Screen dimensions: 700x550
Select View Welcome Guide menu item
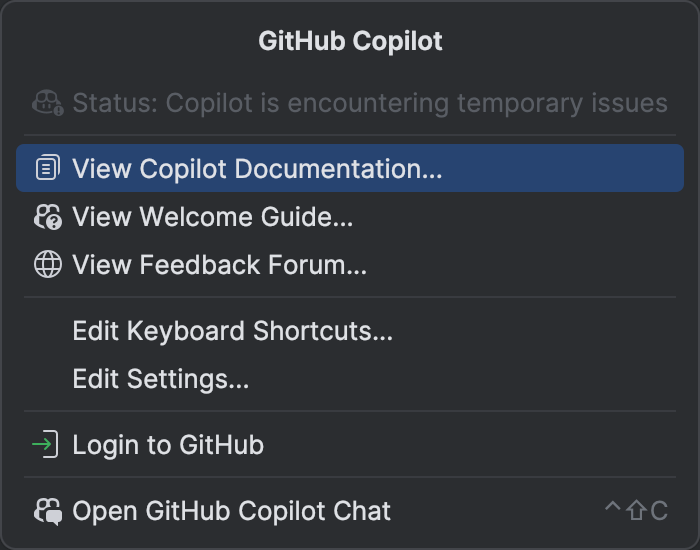[350, 217]
